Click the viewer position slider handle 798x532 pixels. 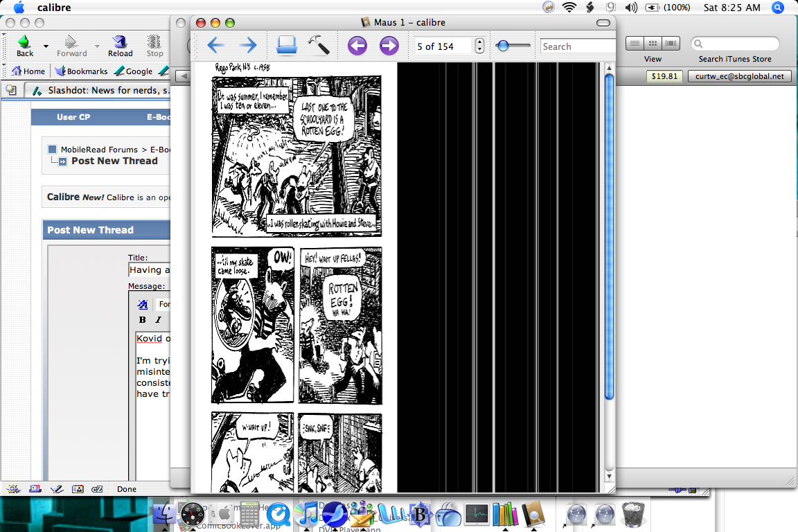point(504,46)
